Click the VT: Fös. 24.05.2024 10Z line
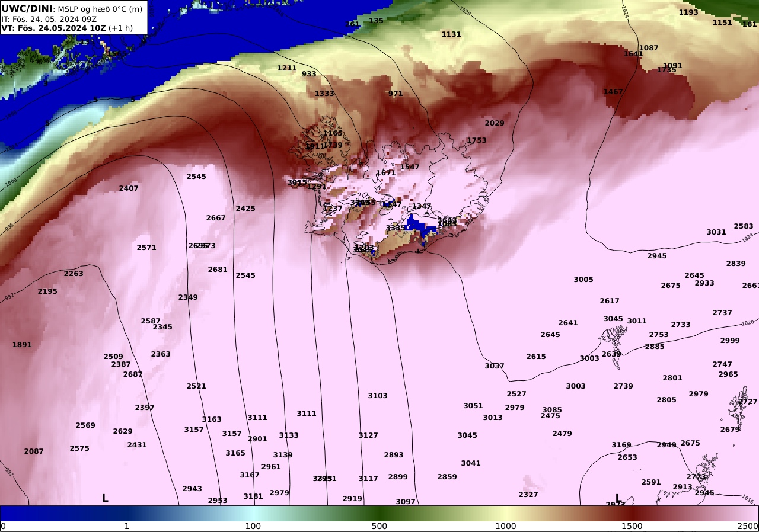The image size is (759, 532). pyautogui.click(x=53, y=28)
